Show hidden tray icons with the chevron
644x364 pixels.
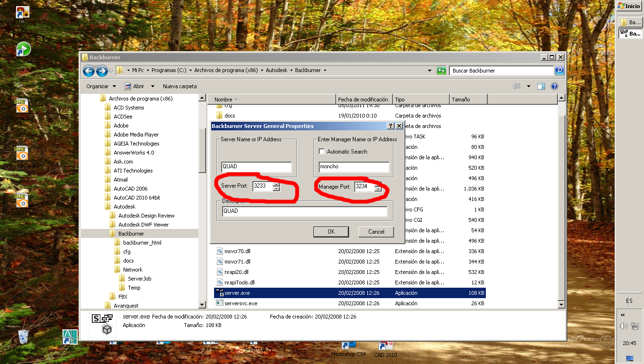623,315
